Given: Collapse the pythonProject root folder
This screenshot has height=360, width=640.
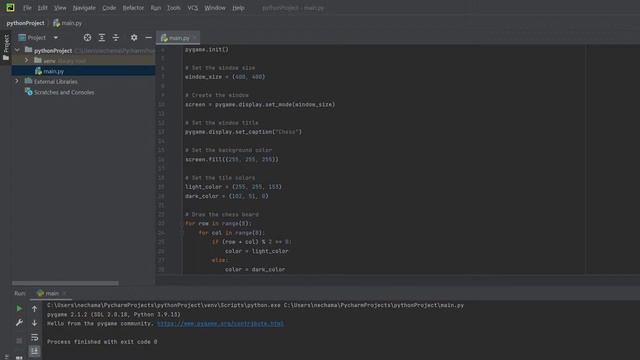Looking at the screenshot, I should 17,50.
